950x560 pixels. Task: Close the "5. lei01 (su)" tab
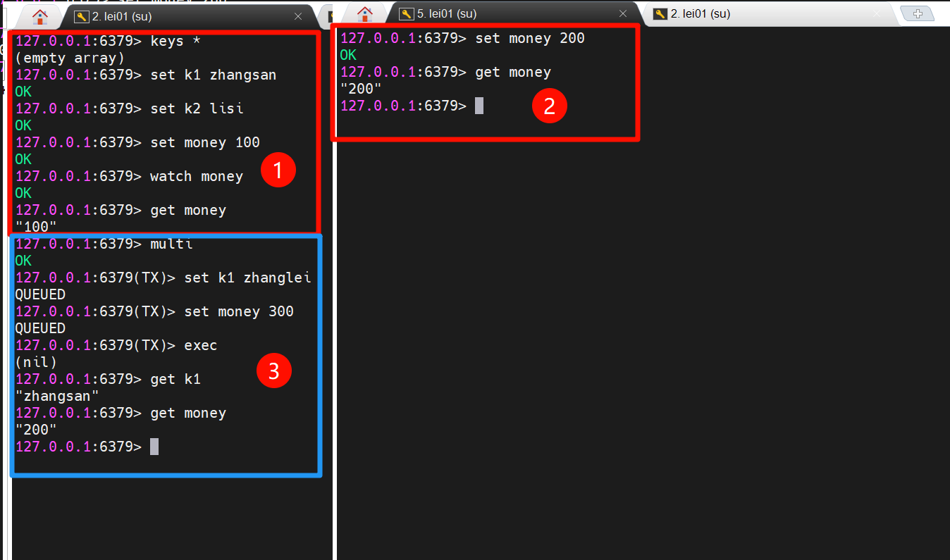[623, 13]
